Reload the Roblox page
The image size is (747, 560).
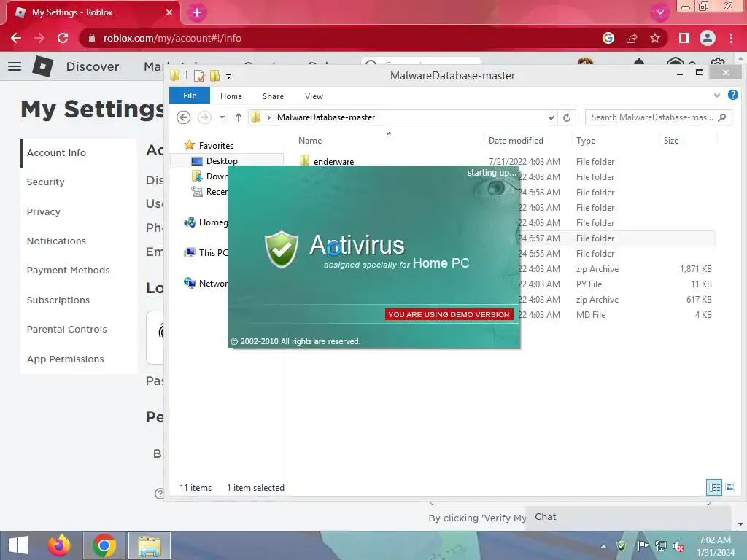[x=63, y=38]
